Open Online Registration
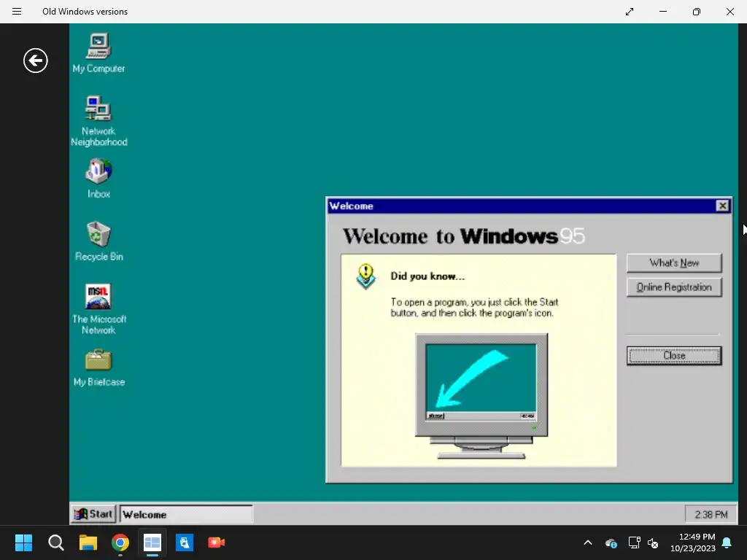This screenshot has height=560, width=747. pyautogui.click(x=673, y=287)
